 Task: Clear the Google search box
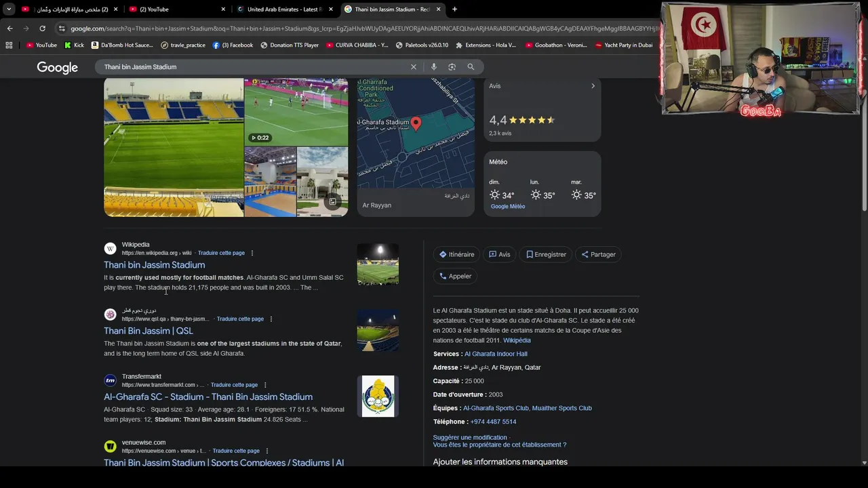[414, 66]
